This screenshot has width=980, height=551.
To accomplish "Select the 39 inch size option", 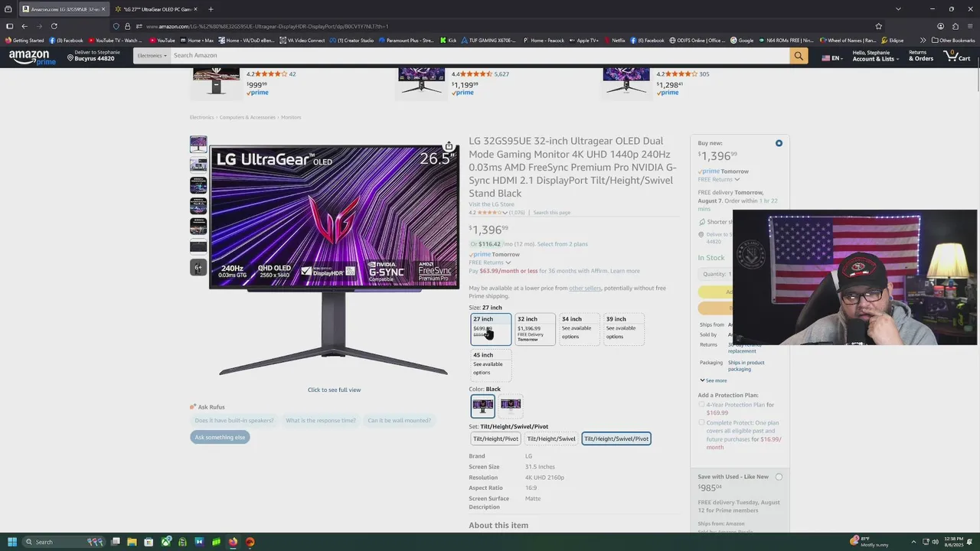I will (x=623, y=329).
